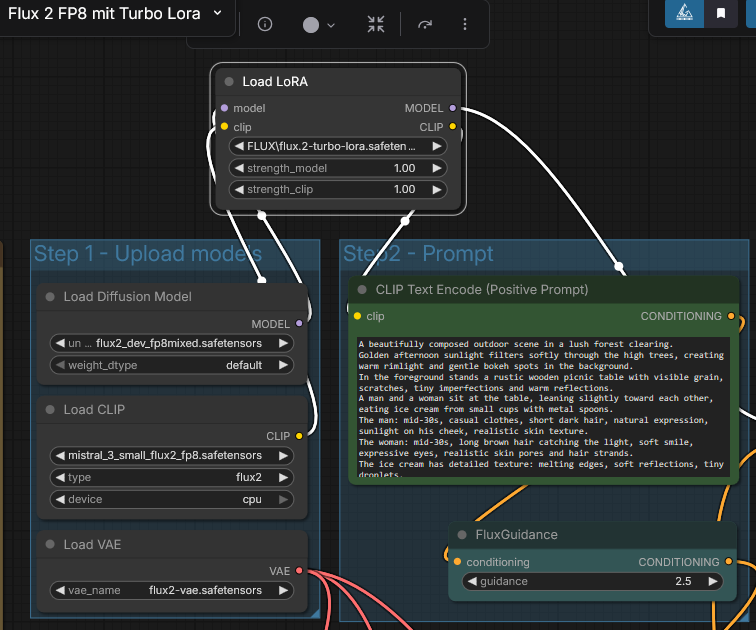
Task: Collapse the FluxGuidance node dot
Action: tap(462, 535)
